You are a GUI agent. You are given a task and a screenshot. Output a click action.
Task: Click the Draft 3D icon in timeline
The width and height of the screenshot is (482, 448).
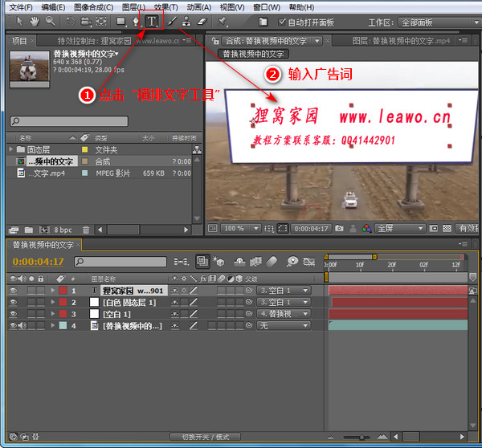(219, 262)
